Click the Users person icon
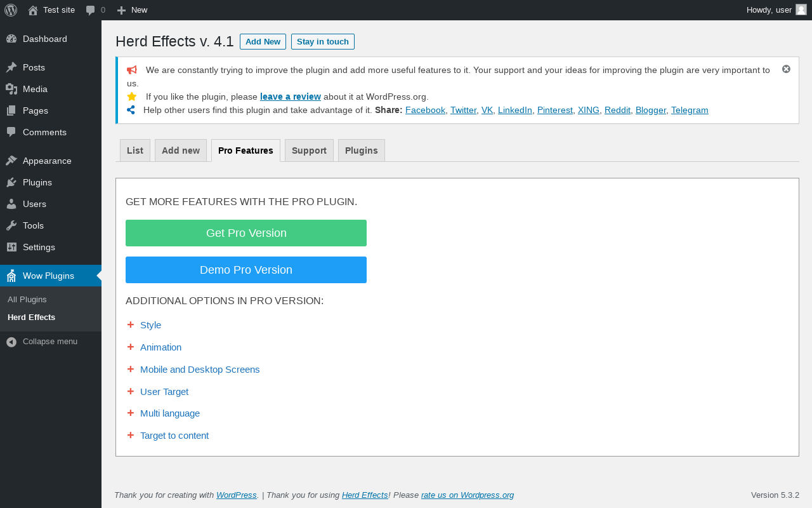 (x=11, y=204)
